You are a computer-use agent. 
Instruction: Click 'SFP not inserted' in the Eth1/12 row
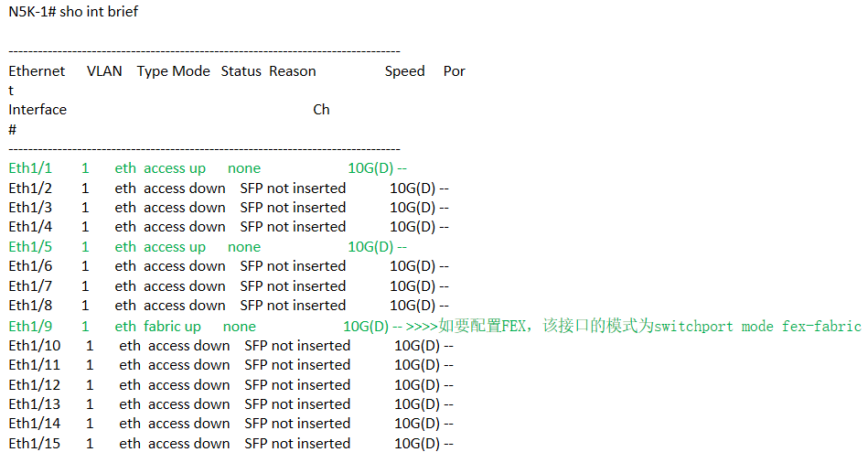click(x=297, y=385)
